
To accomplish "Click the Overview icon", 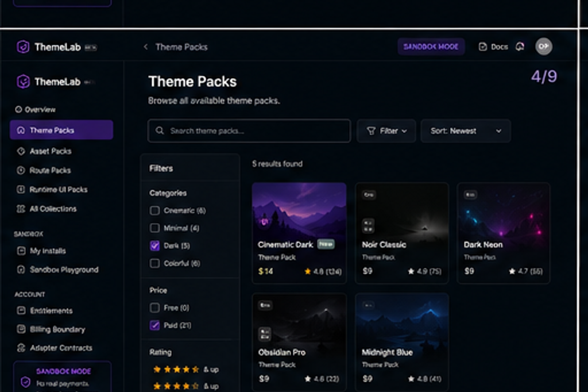I will 18,109.
